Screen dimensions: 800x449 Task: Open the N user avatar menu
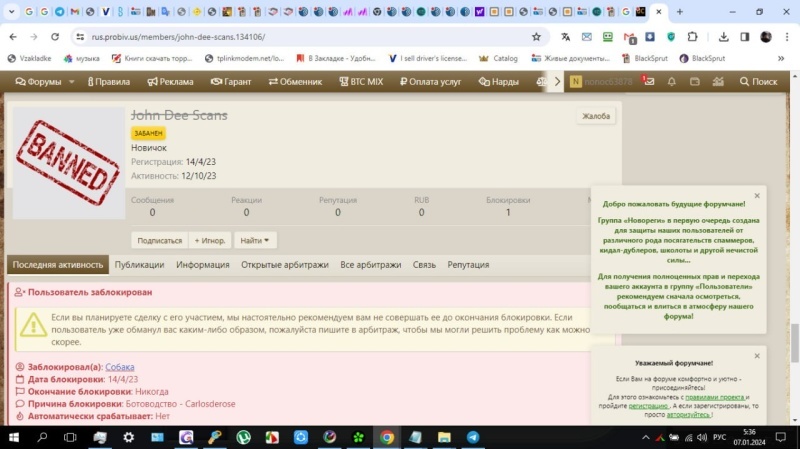click(576, 82)
